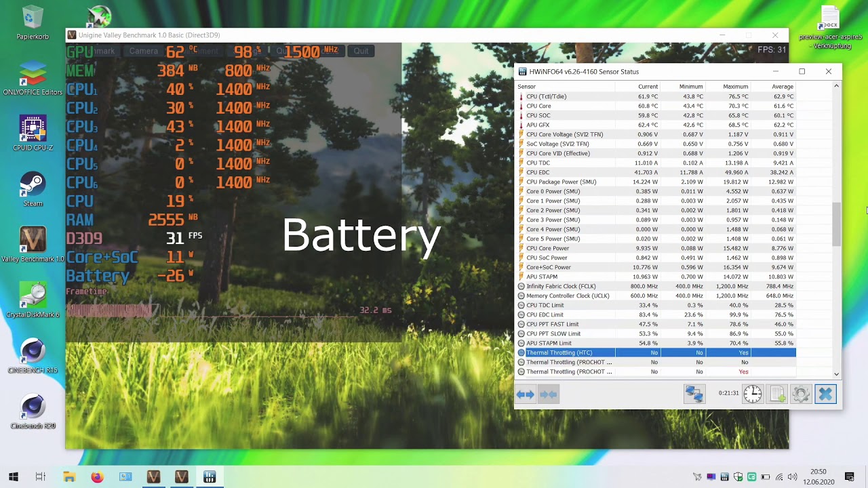
Task: Maximize the HWiNFO64 Sensor Status window
Action: click(802, 71)
